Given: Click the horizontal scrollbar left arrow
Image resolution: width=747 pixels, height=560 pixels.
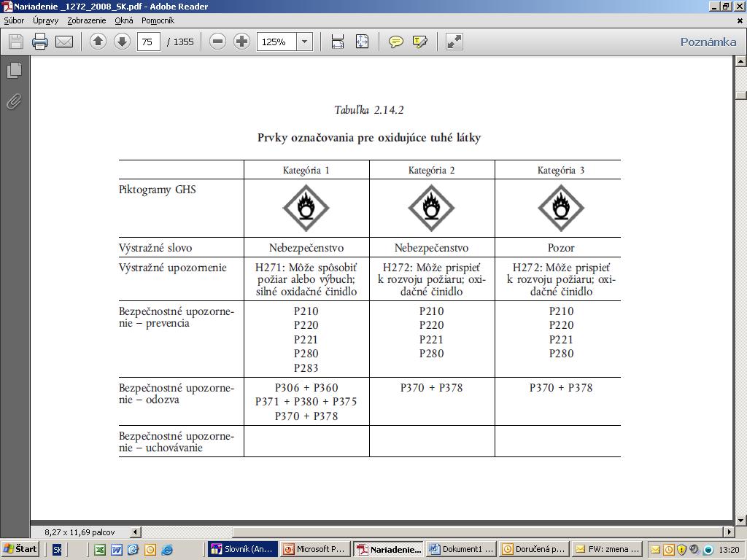Looking at the screenshot, I should pyautogui.click(x=135, y=532).
